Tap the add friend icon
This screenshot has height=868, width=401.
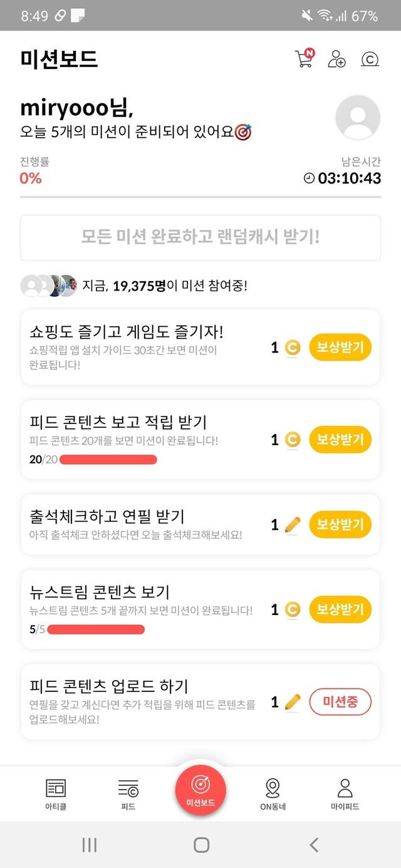tap(336, 59)
